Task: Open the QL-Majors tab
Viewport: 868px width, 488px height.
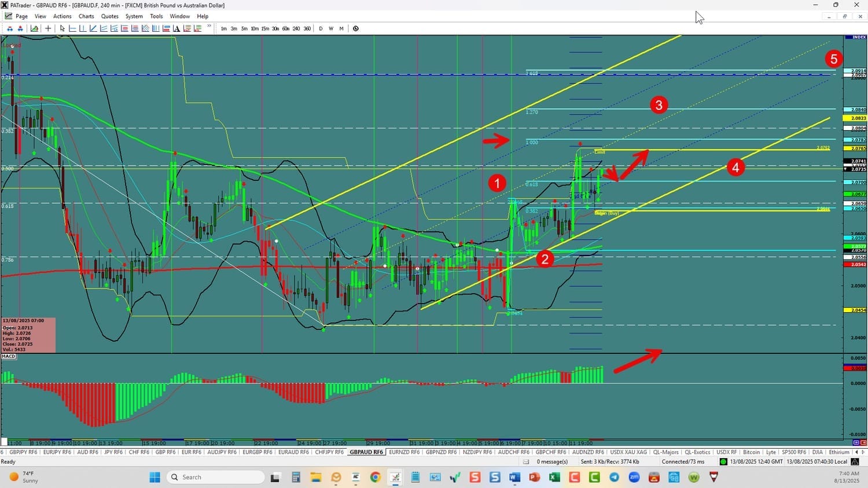Action: click(666, 452)
